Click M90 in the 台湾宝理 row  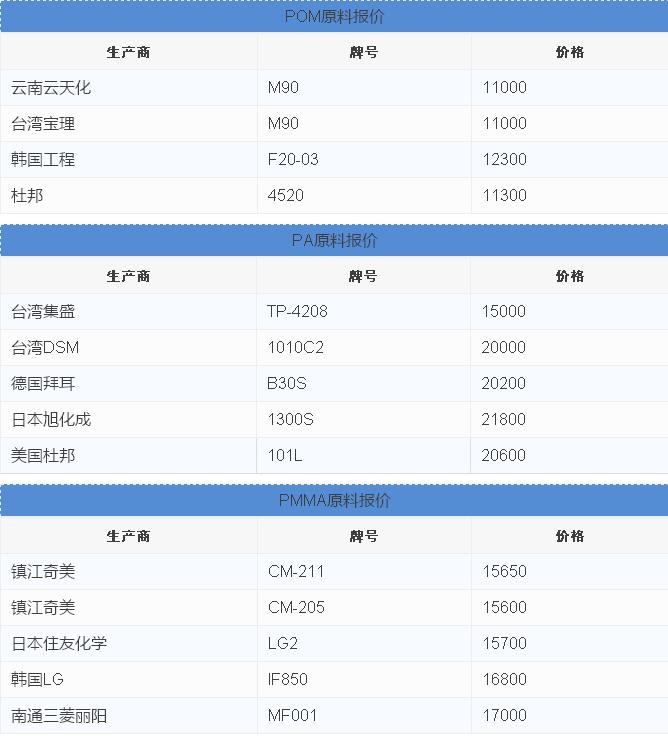pos(364,123)
